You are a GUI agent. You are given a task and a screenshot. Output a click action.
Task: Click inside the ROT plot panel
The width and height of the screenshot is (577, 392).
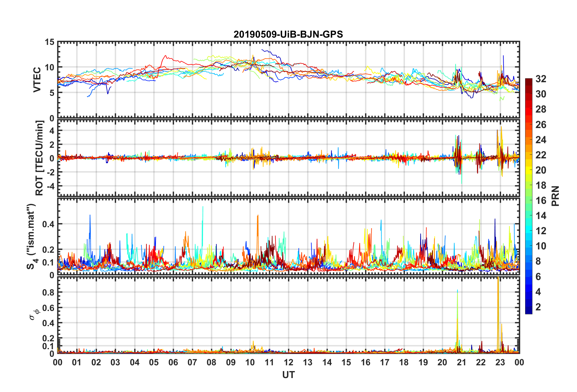pyautogui.click(x=288, y=158)
